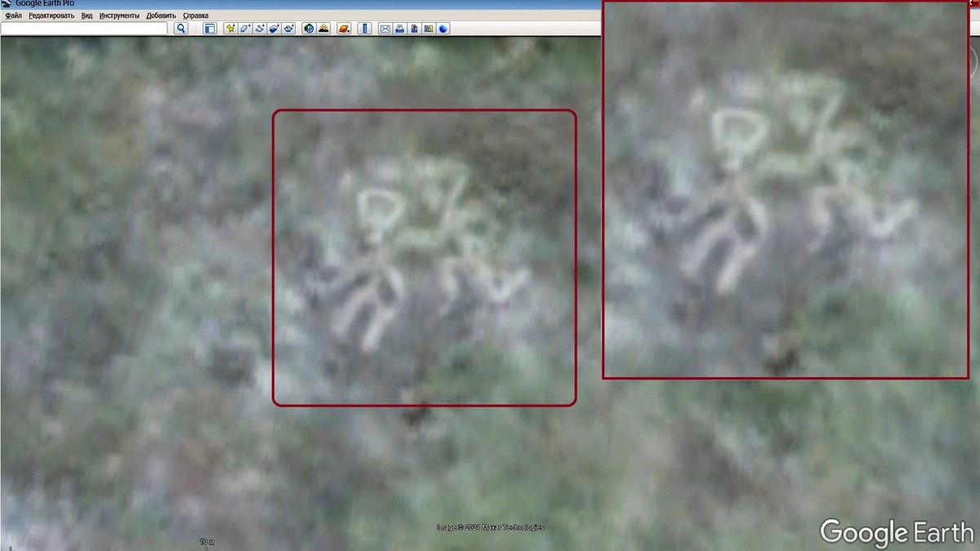Select the add path tool
Image resolution: width=980 pixels, height=551 pixels.
click(x=260, y=29)
